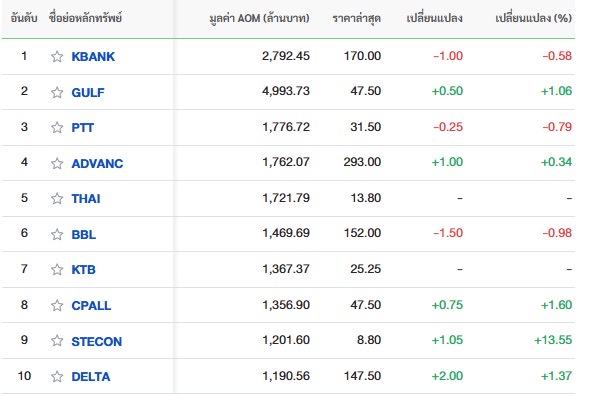Open GULF stock details
The image size is (592, 394).
point(88,92)
